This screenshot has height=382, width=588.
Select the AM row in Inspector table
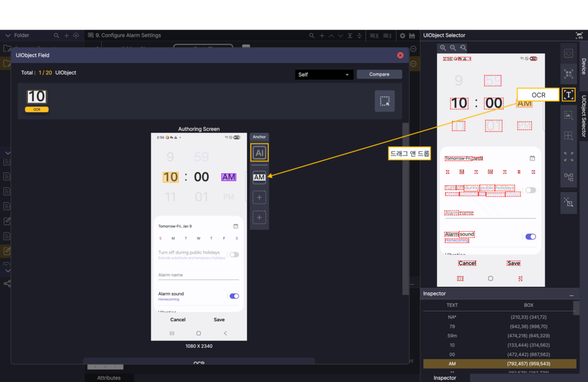[499, 364]
